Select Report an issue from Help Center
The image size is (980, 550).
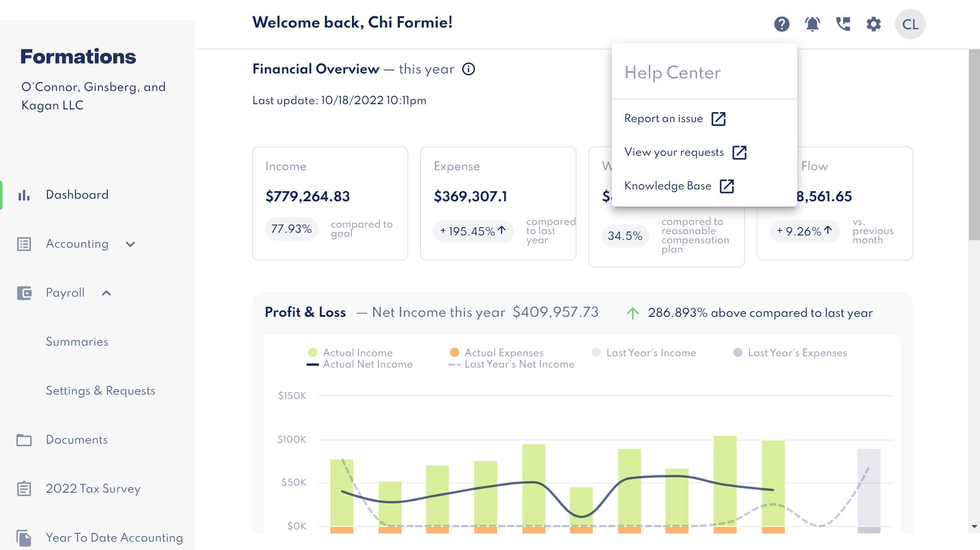pos(674,119)
